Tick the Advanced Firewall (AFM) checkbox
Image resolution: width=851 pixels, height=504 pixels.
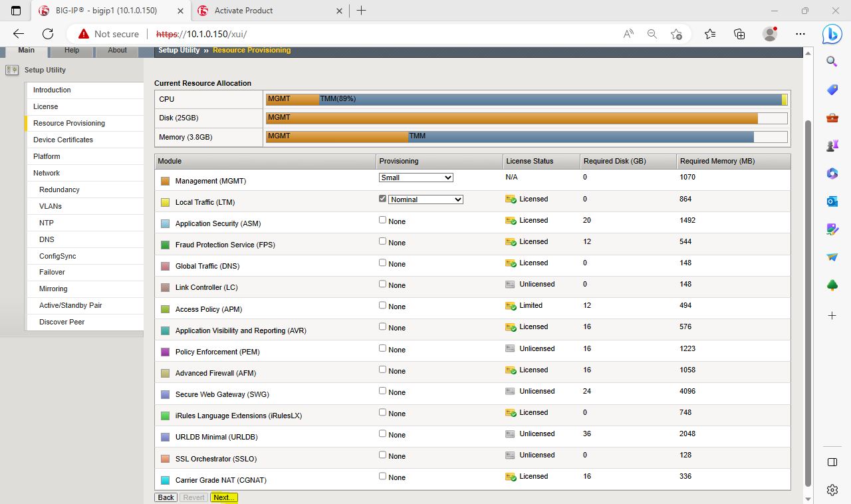(382, 370)
